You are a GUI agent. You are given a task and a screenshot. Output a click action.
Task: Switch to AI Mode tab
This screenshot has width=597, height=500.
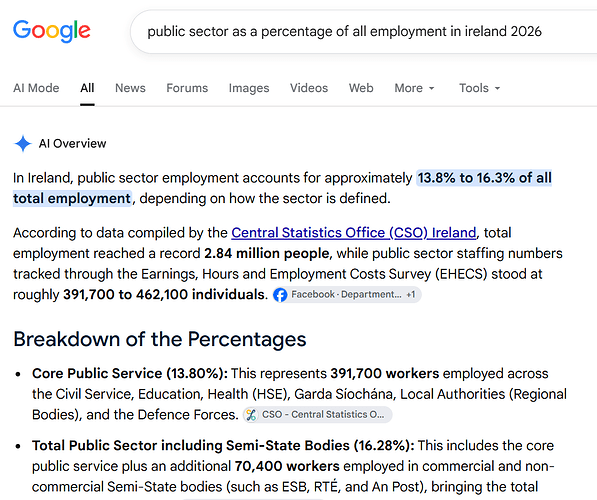(x=36, y=88)
